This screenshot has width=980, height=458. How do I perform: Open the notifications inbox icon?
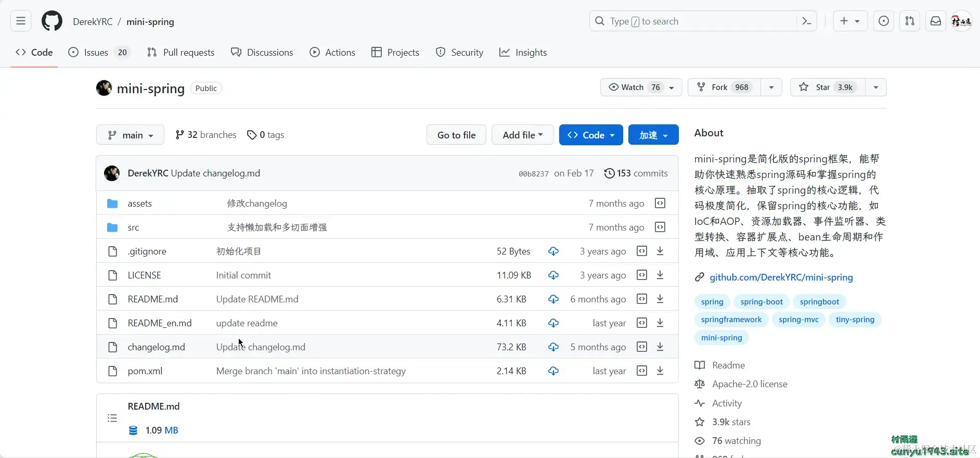pyautogui.click(x=935, y=21)
